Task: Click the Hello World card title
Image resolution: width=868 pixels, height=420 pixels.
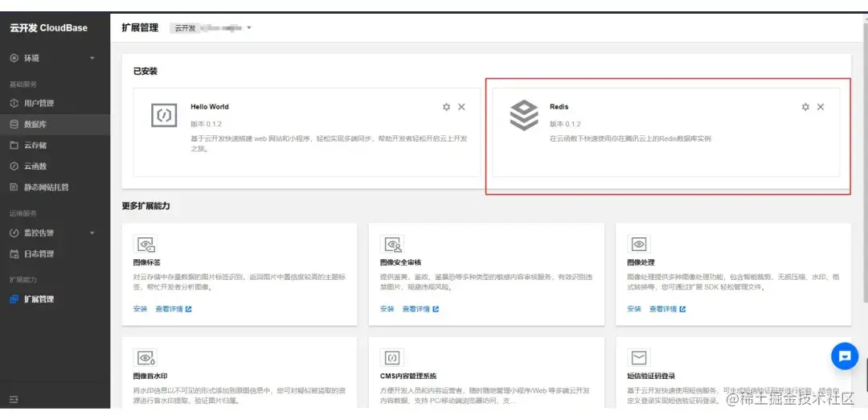Action: click(209, 107)
